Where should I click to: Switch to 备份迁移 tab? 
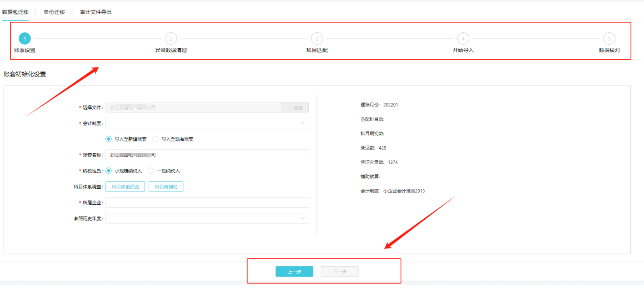tap(54, 12)
